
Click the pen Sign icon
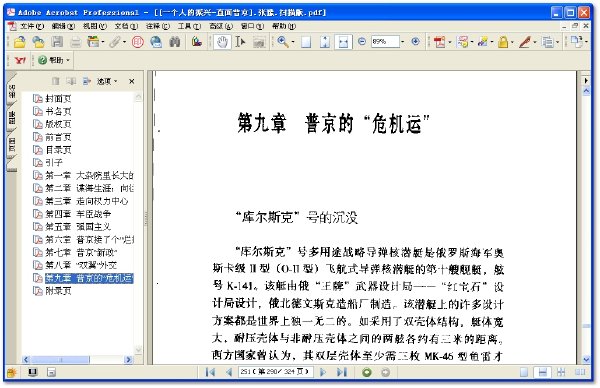[525, 41]
